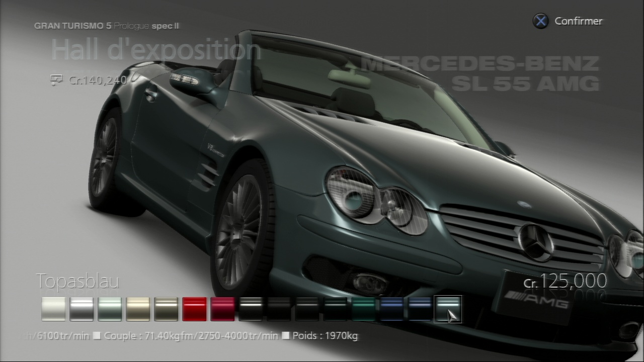Click the Couple : 71.40kgfm torque spec
The height and width of the screenshot is (362, 644).
[191, 335]
